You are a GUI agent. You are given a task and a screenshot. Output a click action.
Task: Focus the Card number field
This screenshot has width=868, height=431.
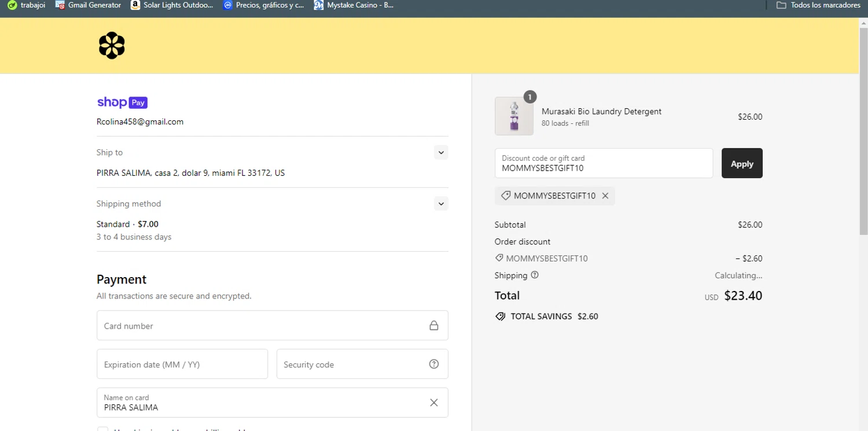(273, 325)
